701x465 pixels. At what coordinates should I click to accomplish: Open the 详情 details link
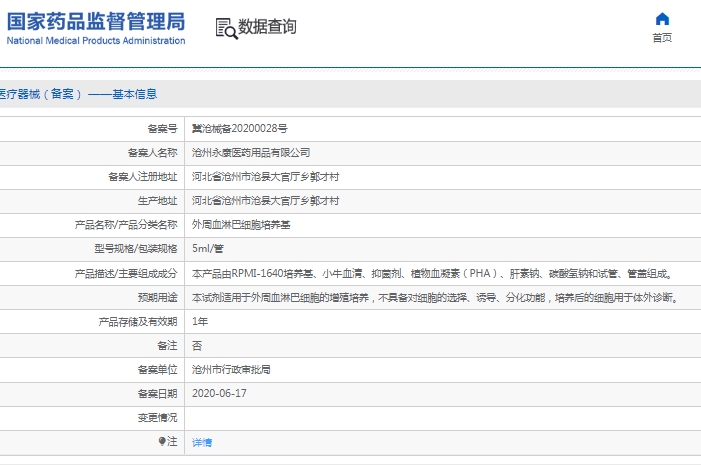click(202, 442)
